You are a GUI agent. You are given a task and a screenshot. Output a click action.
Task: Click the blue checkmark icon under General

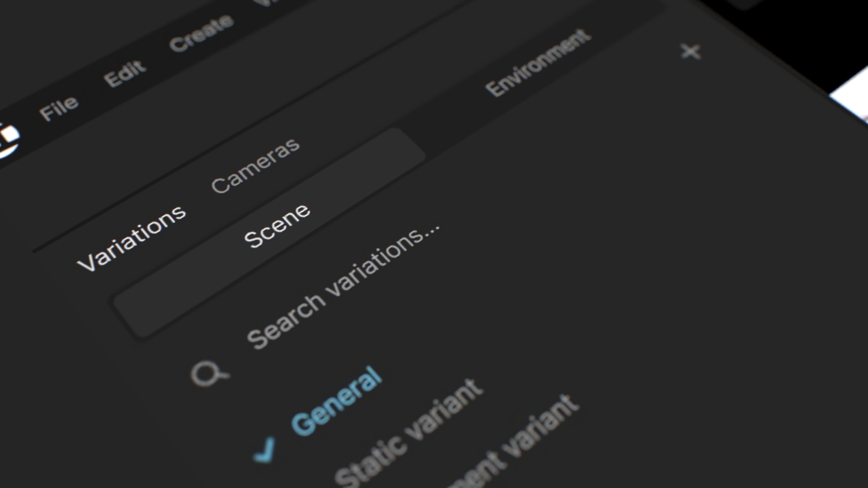[264, 450]
